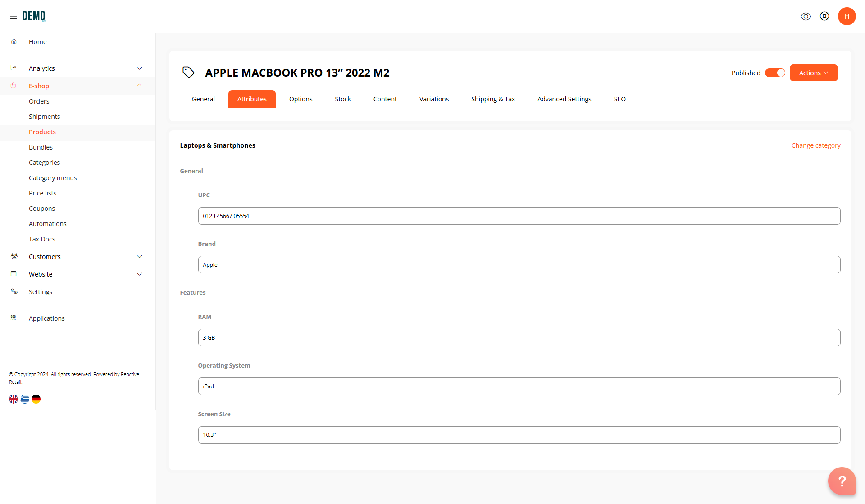This screenshot has width=865, height=504.
Task: Click the DEMO logo
Action: tap(34, 16)
